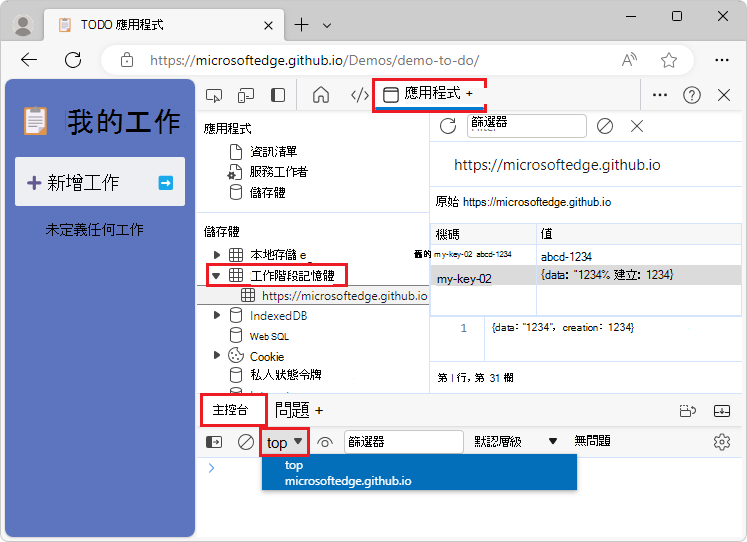Click the Inspect element tool icon
The image size is (747, 542).
click(213, 95)
